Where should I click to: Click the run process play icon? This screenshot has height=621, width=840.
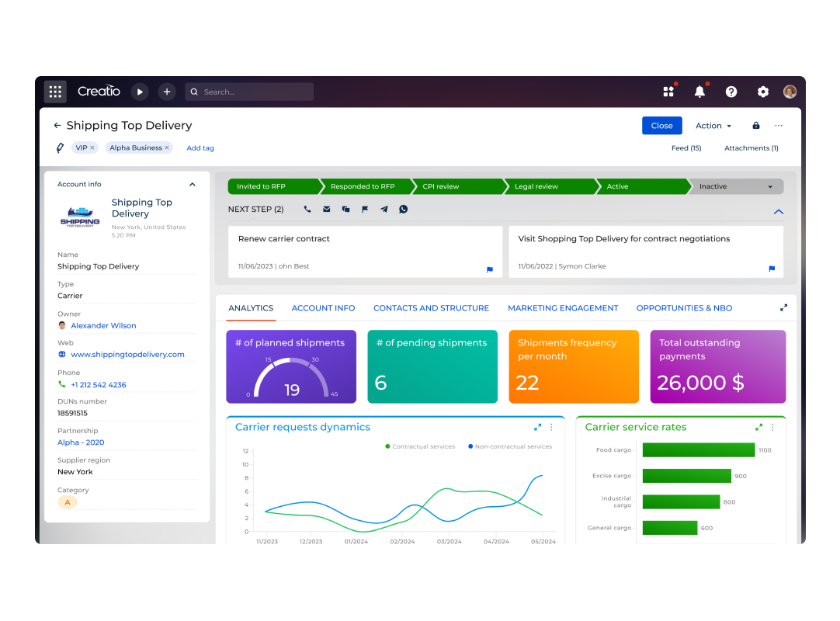(x=140, y=92)
